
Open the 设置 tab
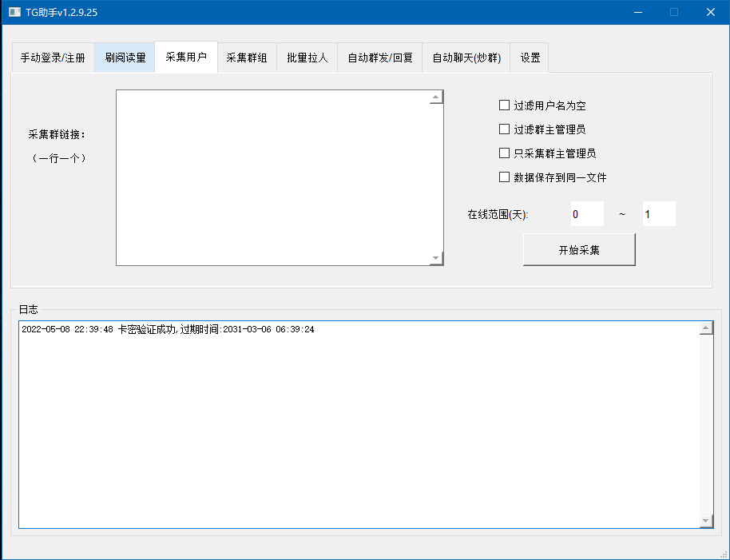(x=530, y=58)
